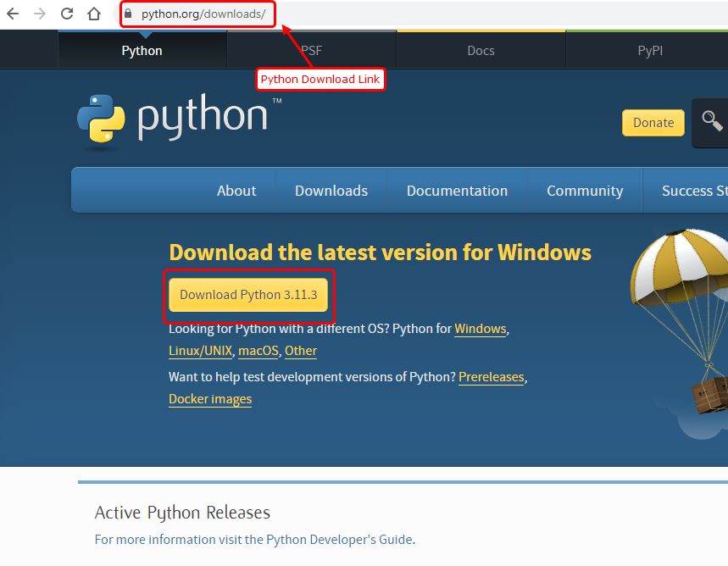Open the browser home page icon

[94, 14]
